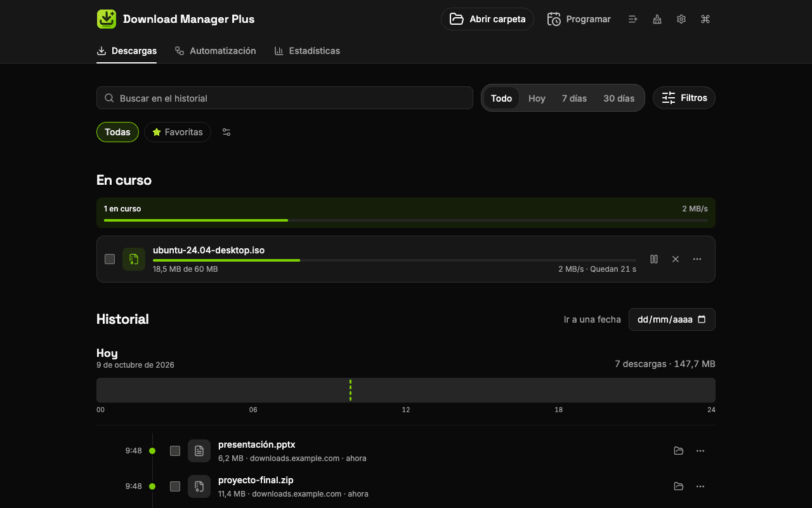
Task: Cancel the ubuntu-24.04-desktop.iso download
Action: 676,259
